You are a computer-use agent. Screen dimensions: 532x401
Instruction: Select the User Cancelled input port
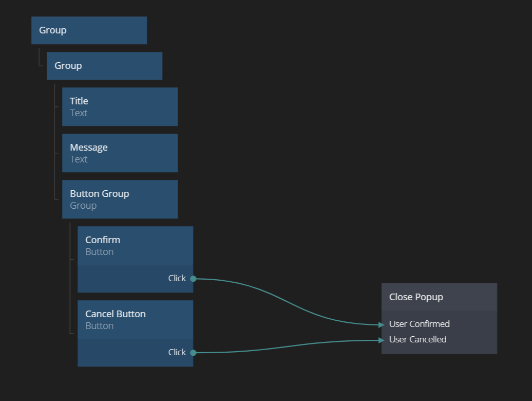pyautogui.click(x=418, y=339)
